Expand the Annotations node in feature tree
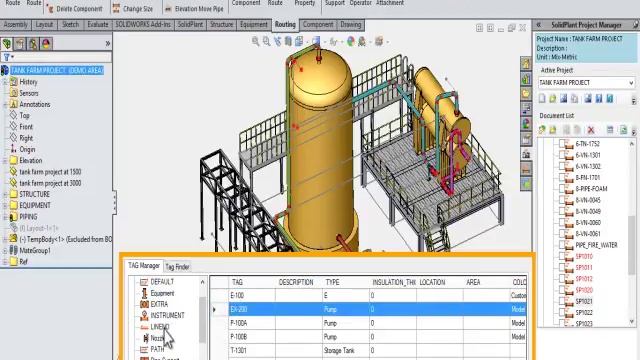The height and width of the screenshot is (360, 640). point(5,104)
